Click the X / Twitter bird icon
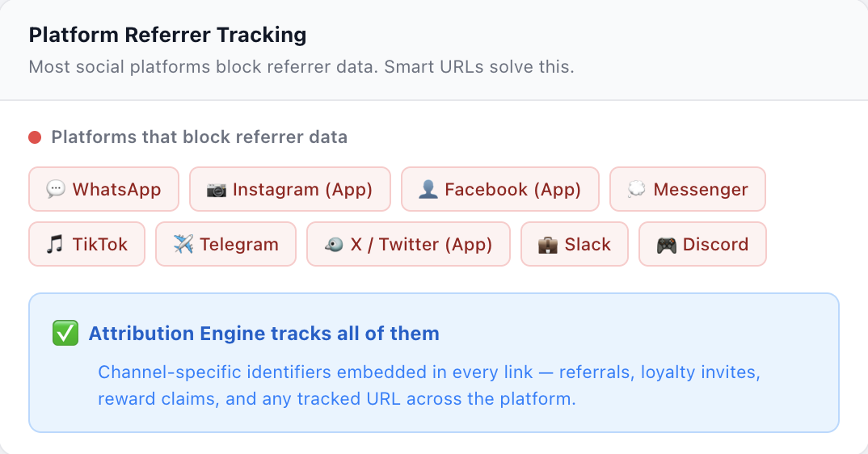The height and width of the screenshot is (454, 868). [333, 245]
